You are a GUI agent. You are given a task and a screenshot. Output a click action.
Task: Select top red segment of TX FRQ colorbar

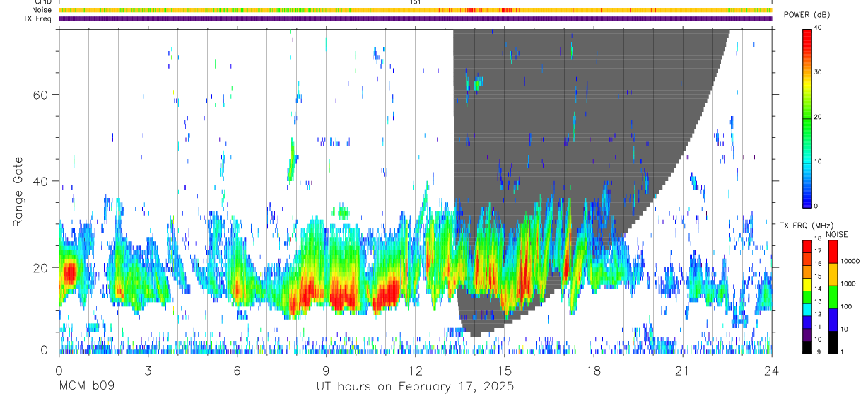point(807,247)
